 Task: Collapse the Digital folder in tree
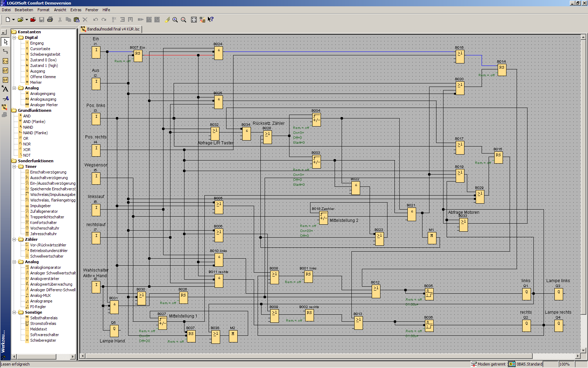14,38
